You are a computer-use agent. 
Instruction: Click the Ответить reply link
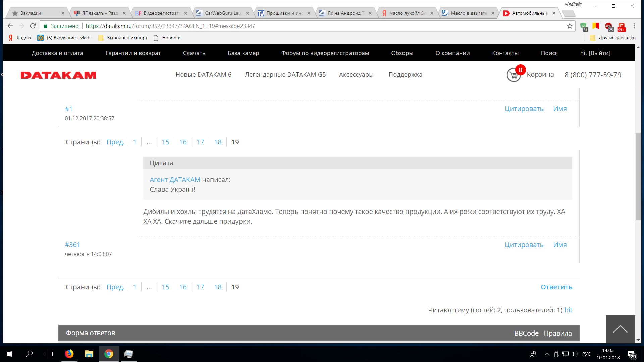point(556,287)
